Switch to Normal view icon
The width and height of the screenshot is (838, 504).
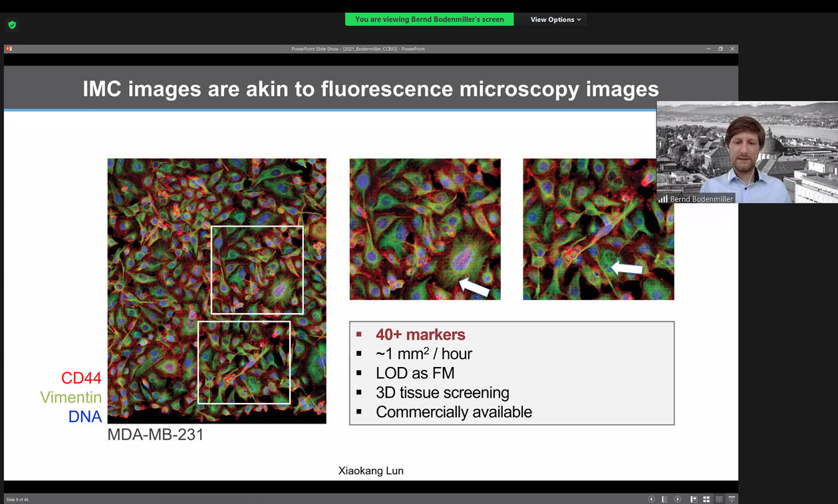coord(694,499)
